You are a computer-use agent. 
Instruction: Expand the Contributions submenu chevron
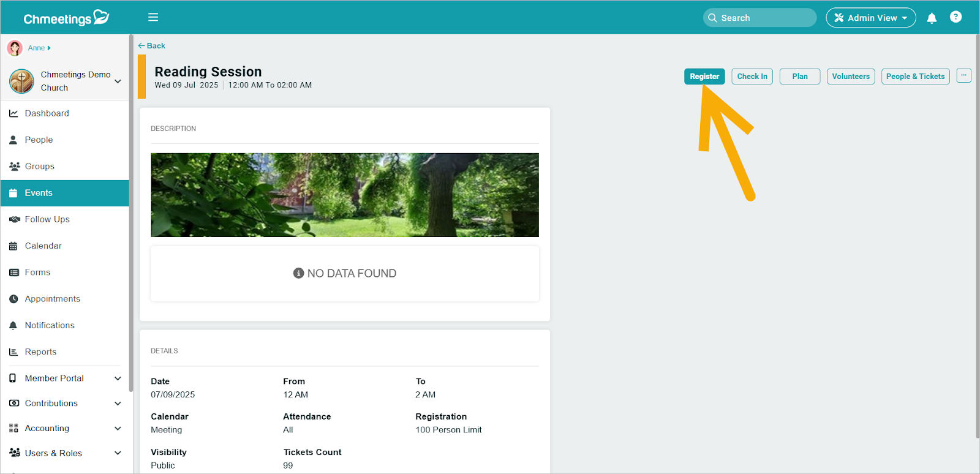(118, 404)
